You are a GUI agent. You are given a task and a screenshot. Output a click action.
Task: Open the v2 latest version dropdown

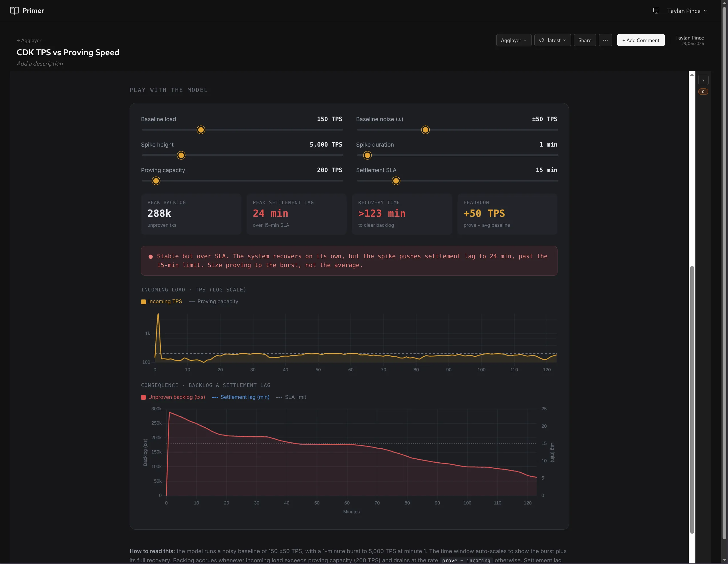(x=552, y=40)
